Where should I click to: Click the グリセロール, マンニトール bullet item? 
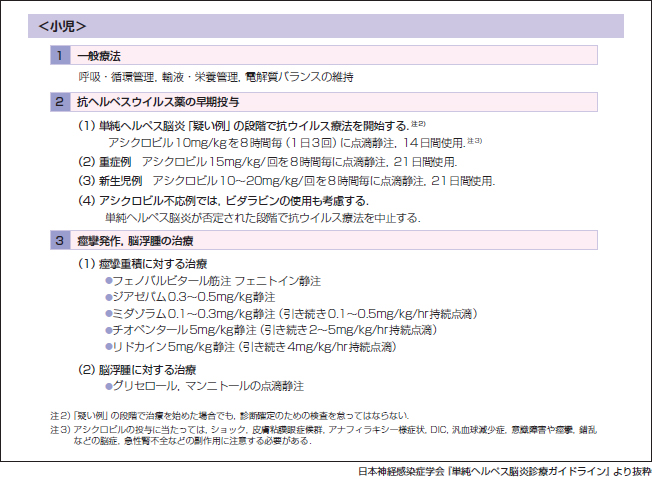pos(204,385)
